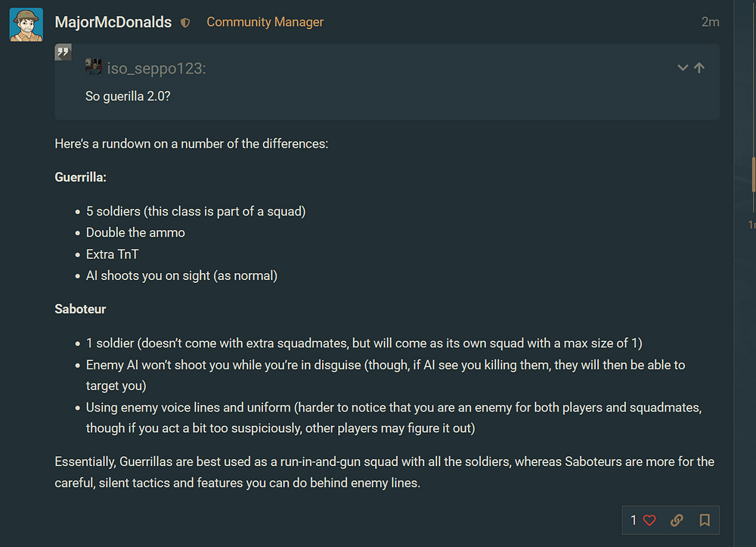Image resolution: width=756 pixels, height=547 pixels.
Task: Click the moderator shield icon beside MajorMcDonalds
Action: [185, 23]
